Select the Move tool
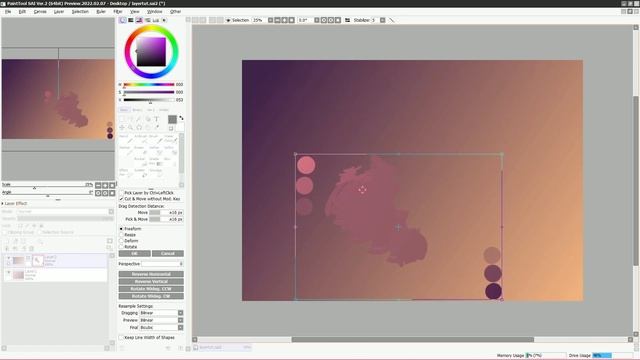The height and width of the screenshot is (360, 640). 122,128
